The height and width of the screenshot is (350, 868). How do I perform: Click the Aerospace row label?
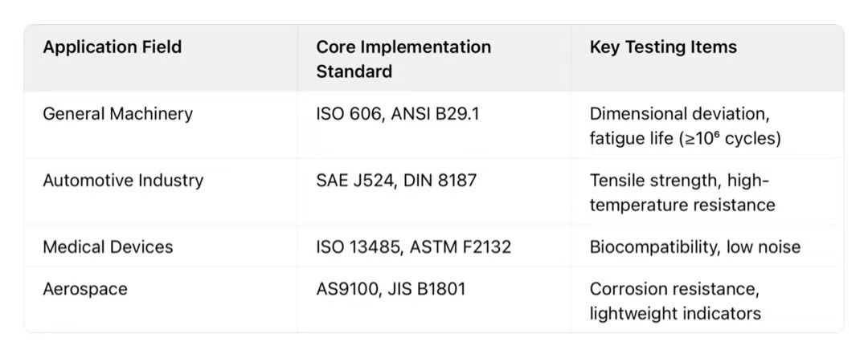84,289
